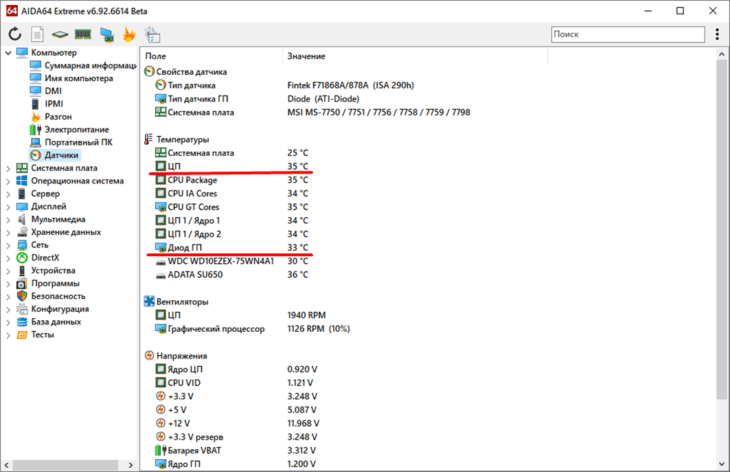Click the Батарея VBAT battery icon
Image resolution: width=730 pixels, height=472 pixels.
click(161, 450)
